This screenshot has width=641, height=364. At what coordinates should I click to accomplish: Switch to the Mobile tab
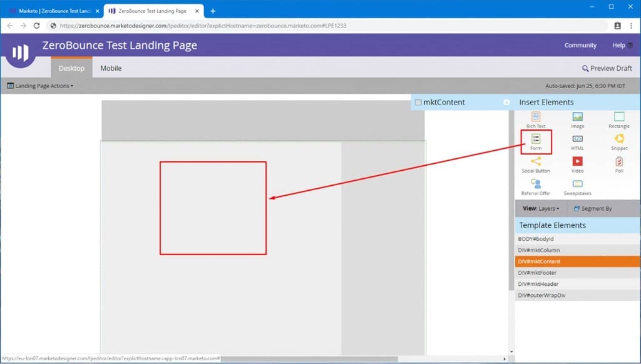111,68
